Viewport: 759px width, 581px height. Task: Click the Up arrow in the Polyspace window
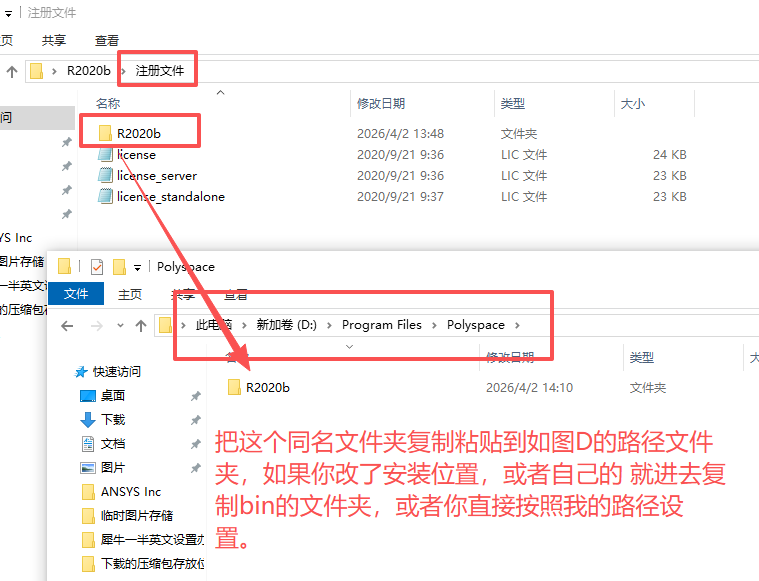(x=141, y=325)
